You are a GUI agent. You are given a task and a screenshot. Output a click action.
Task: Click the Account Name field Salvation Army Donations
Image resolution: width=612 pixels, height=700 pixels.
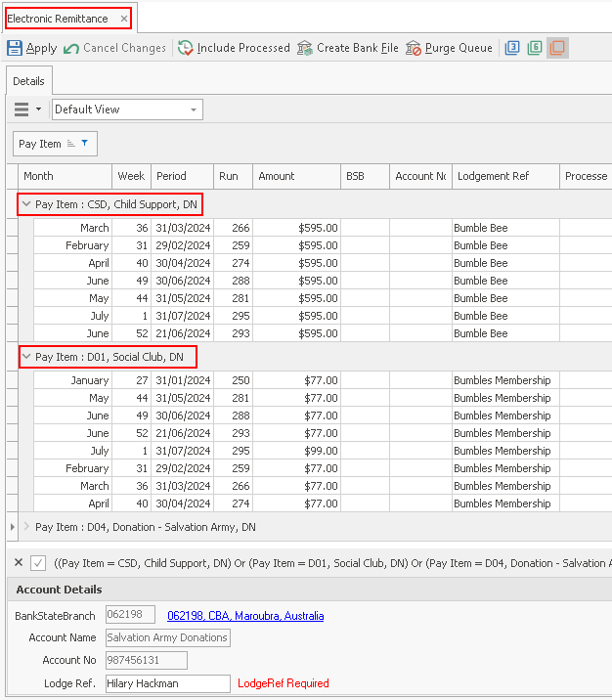(168, 637)
